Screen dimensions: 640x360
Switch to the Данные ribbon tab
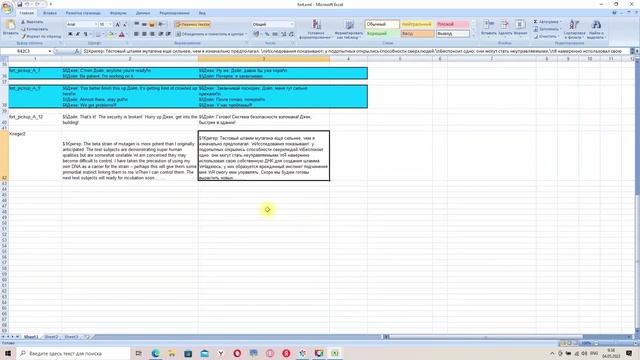[x=143, y=13]
